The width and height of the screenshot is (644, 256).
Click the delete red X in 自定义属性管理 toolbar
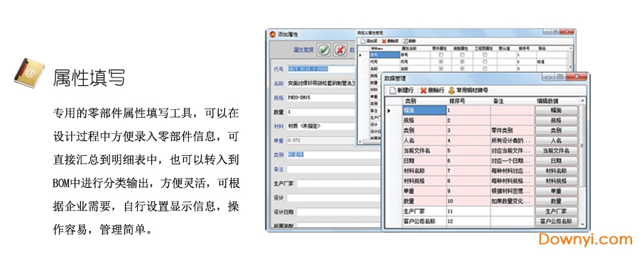click(x=384, y=41)
